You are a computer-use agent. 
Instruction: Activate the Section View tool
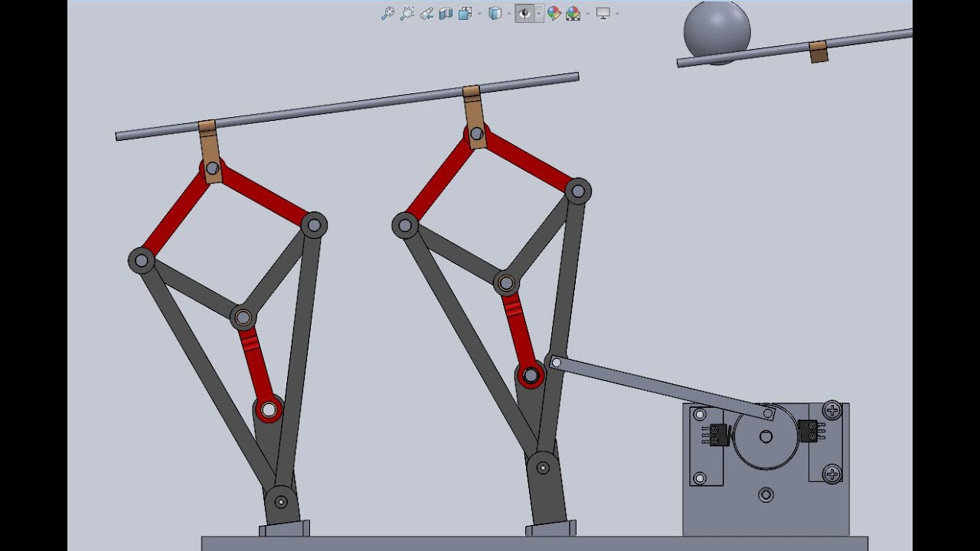(x=446, y=13)
